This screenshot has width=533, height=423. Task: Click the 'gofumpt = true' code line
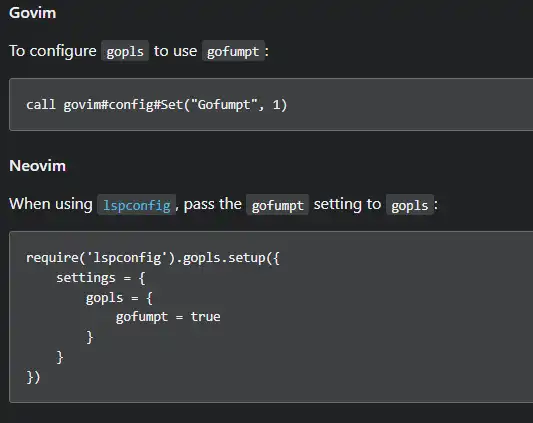click(168, 317)
